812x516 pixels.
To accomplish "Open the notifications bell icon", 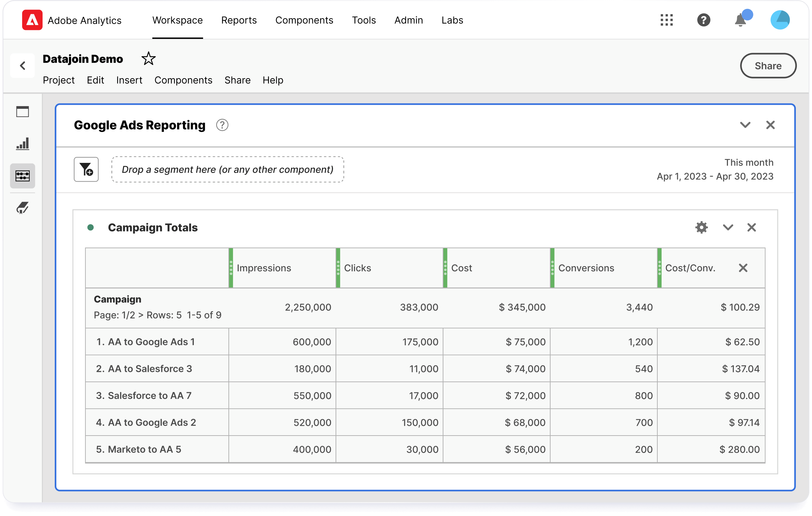I will (740, 20).
